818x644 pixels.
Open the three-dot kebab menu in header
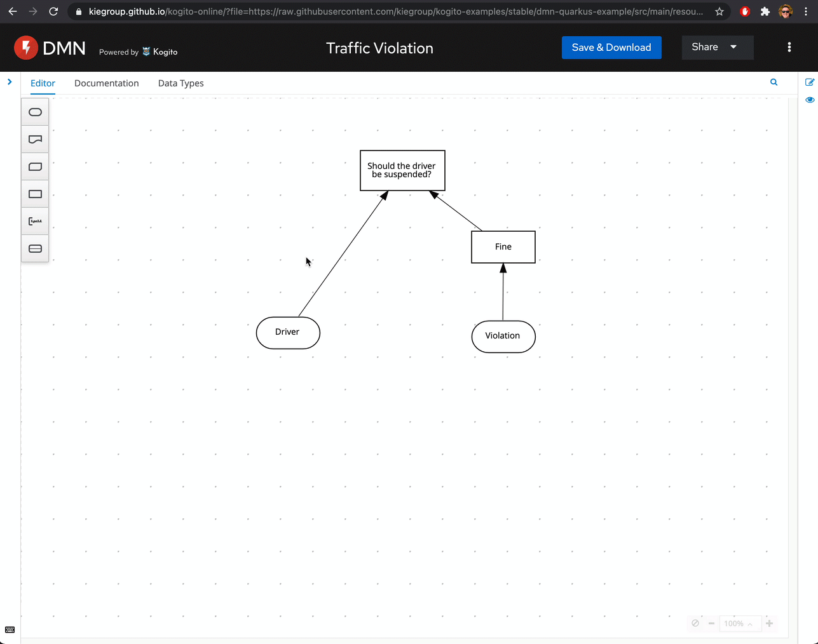(789, 48)
